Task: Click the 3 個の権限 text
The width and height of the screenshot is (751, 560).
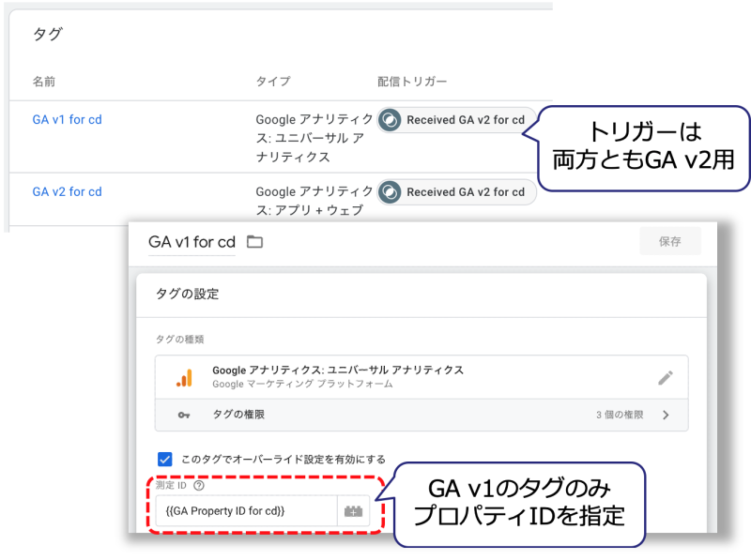Action: (x=620, y=415)
